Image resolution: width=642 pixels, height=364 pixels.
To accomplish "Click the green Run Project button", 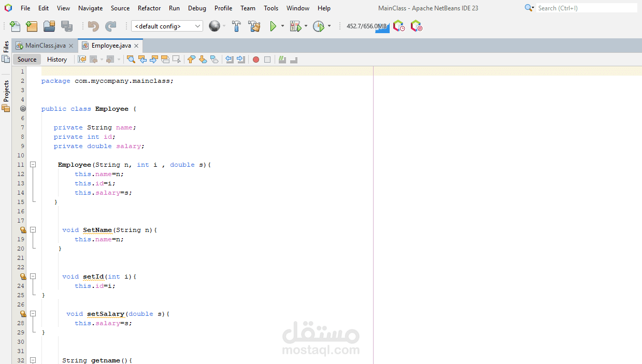I will pyautogui.click(x=273, y=26).
